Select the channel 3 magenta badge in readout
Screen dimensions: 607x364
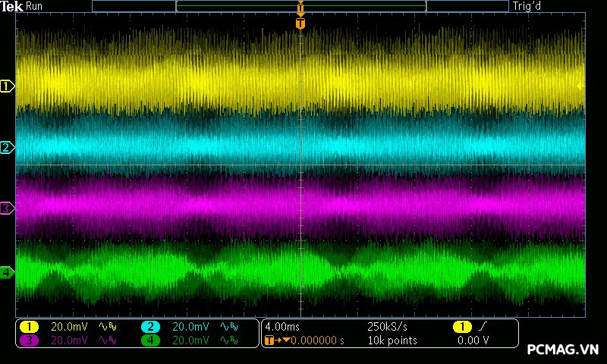[x=29, y=340]
